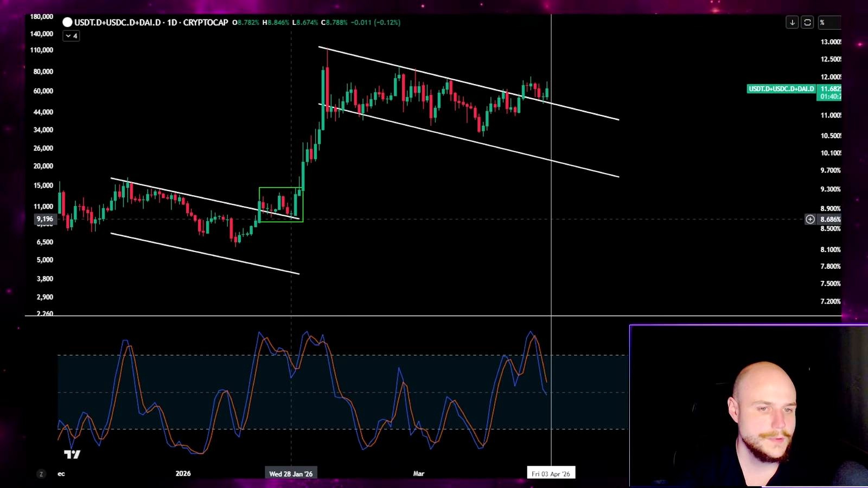
Task: Click the down arrow button above the price scale
Action: (792, 22)
